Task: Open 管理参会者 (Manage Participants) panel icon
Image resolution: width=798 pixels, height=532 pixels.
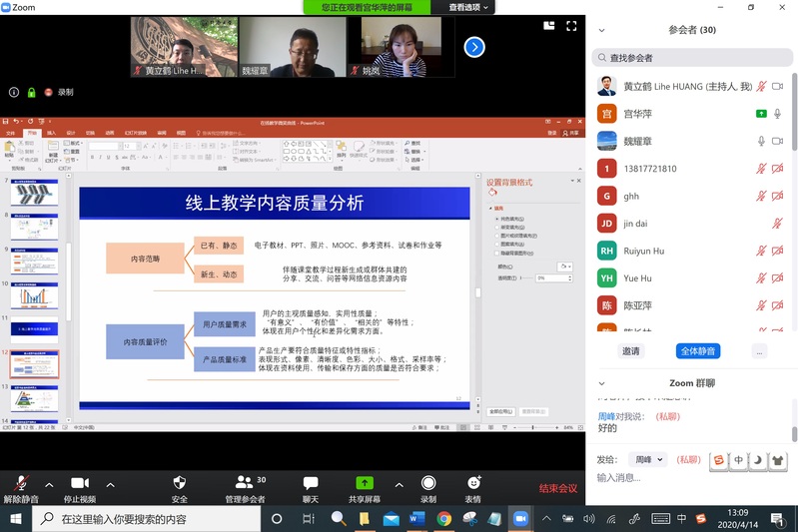Action: [245, 483]
